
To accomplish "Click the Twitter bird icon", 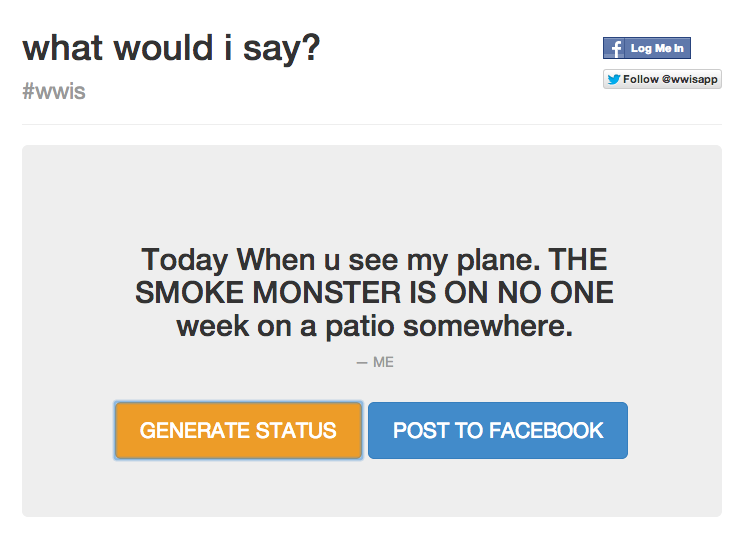I will click(613, 79).
